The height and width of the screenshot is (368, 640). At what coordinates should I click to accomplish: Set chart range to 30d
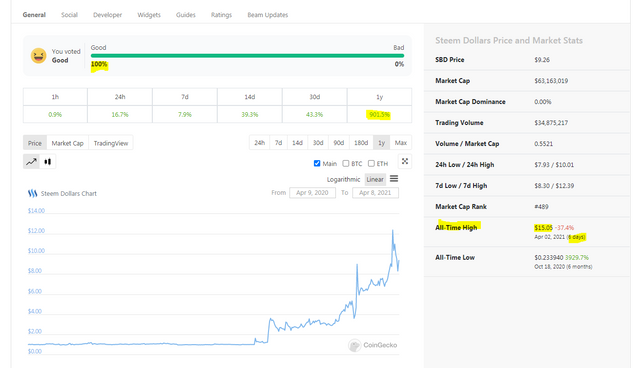pyautogui.click(x=318, y=143)
